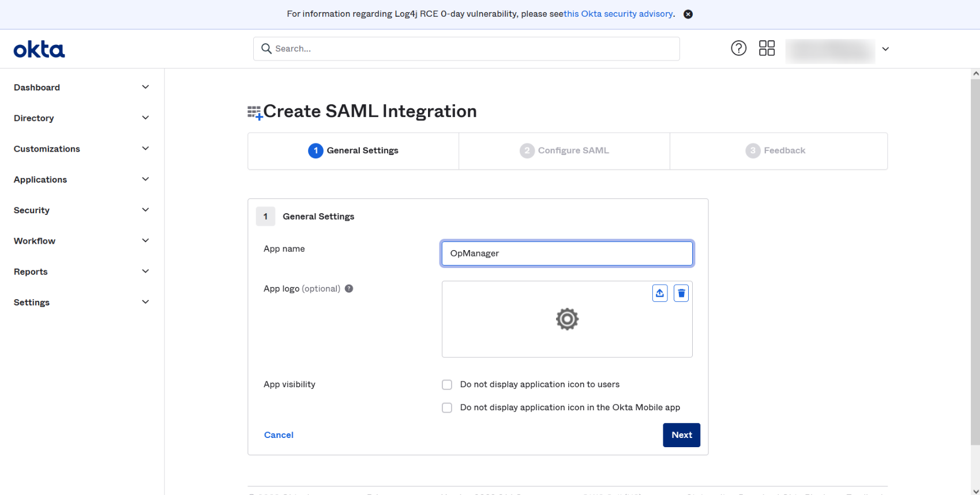This screenshot has width=980, height=495.
Task: Check 'Do not display icon in Okta Mobile app'
Action: pos(447,408)
